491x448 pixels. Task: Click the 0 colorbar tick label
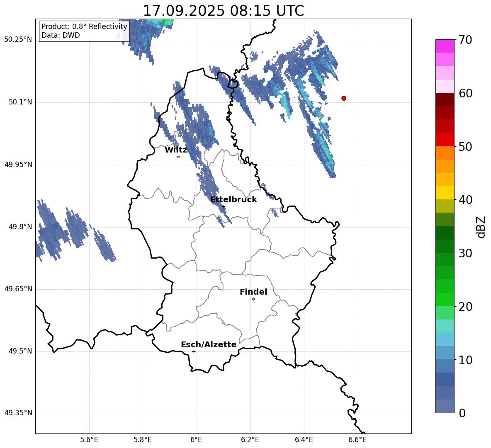tap(462, 413)
